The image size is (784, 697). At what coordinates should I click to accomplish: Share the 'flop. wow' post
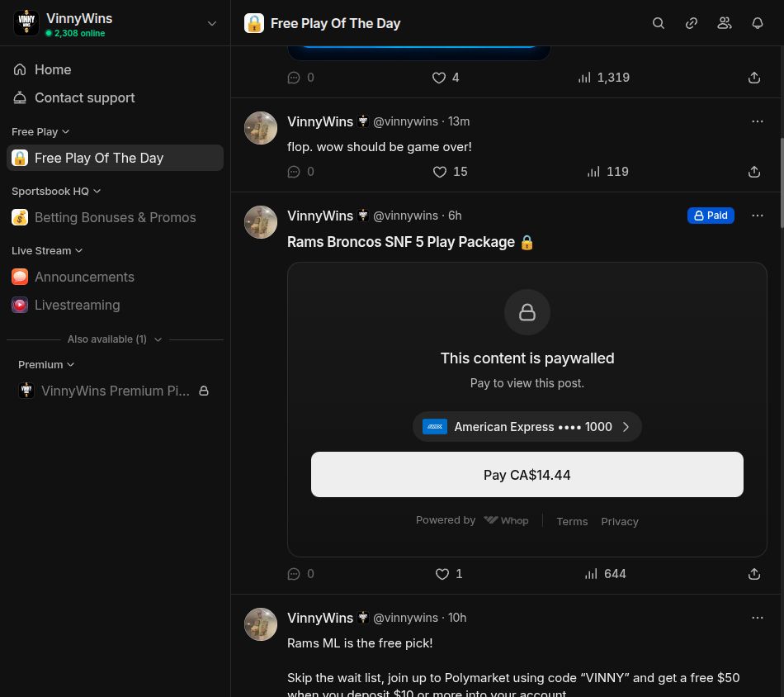(x=754, y=172)
